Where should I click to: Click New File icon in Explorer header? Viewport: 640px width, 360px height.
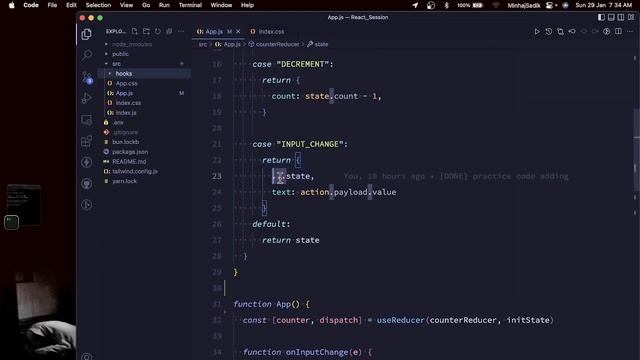(135, 31)
